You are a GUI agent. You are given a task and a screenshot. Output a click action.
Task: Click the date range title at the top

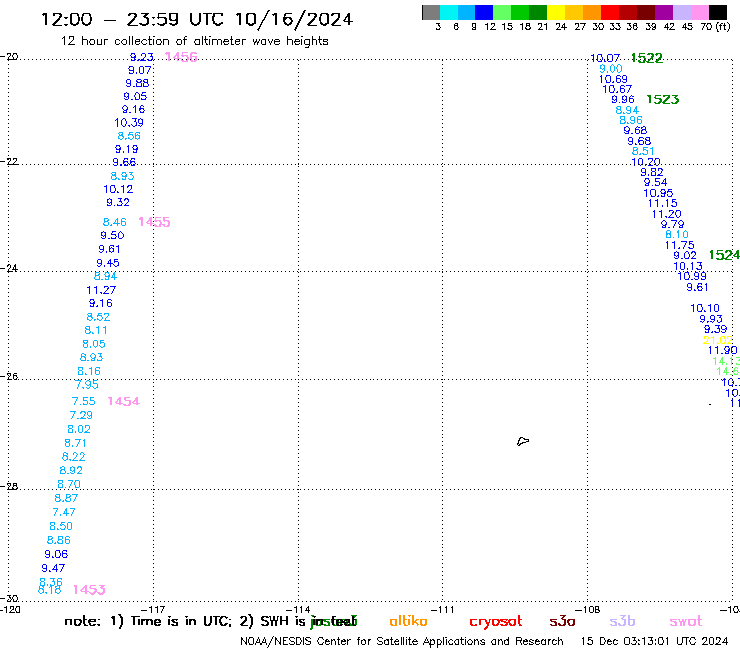(x=197, y=19)
